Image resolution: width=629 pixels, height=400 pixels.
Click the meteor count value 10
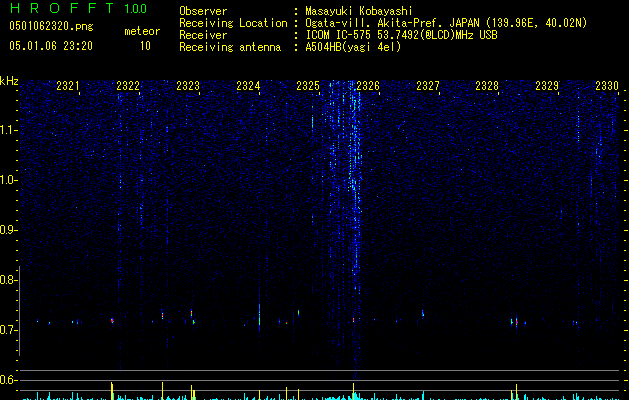pos(145,46)
